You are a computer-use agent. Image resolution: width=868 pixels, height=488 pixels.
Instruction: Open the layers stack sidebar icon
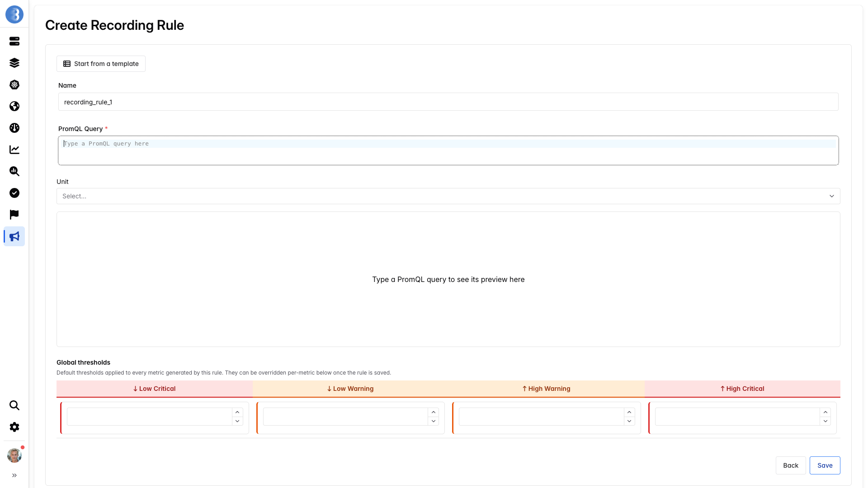(14, 63)
